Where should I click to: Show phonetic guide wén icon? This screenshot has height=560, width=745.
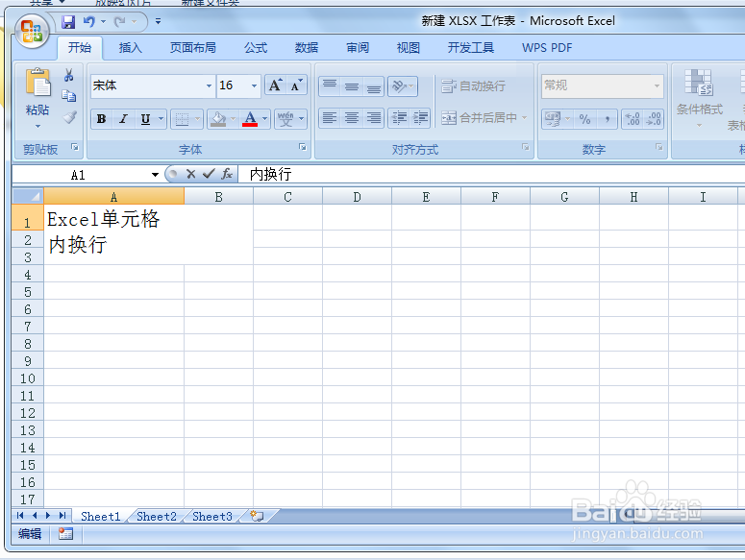pyautogui.click(x=286, y=119)
